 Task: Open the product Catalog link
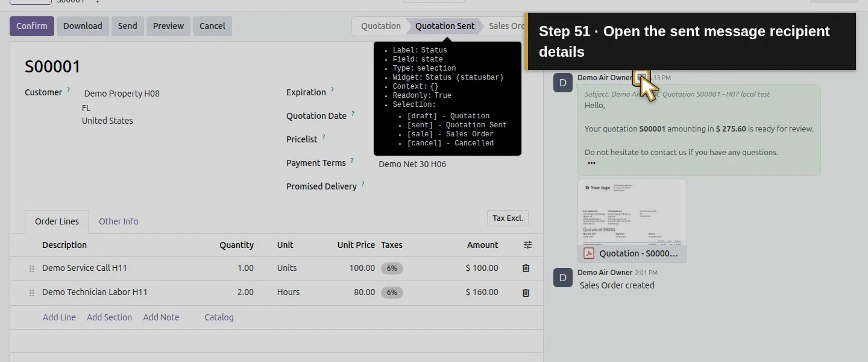(x=219, y=317)
